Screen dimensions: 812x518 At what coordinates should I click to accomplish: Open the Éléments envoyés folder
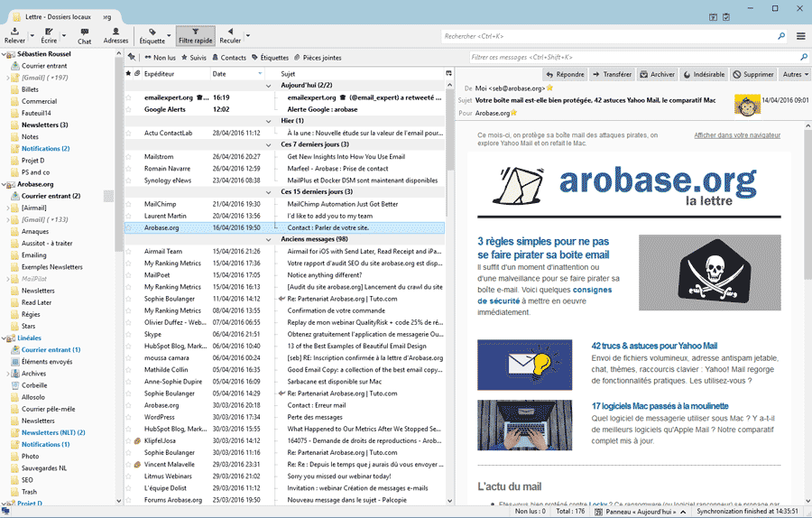47,362
